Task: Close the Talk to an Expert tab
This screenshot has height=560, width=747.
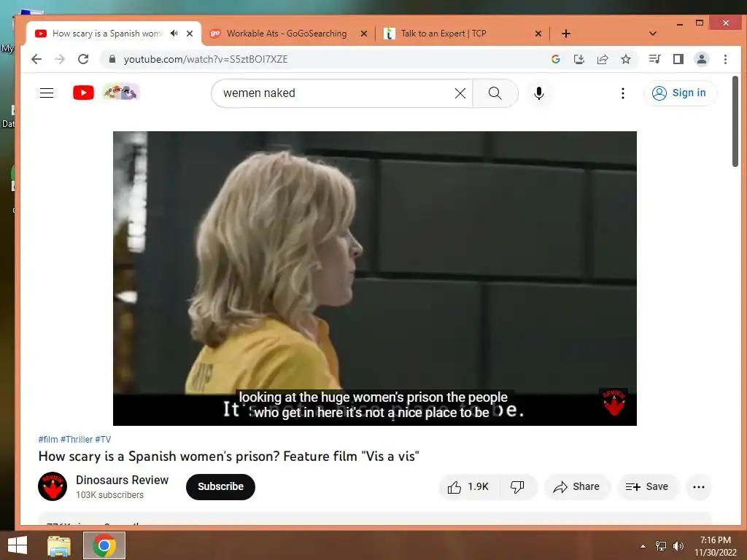Action: click(538, 34)
